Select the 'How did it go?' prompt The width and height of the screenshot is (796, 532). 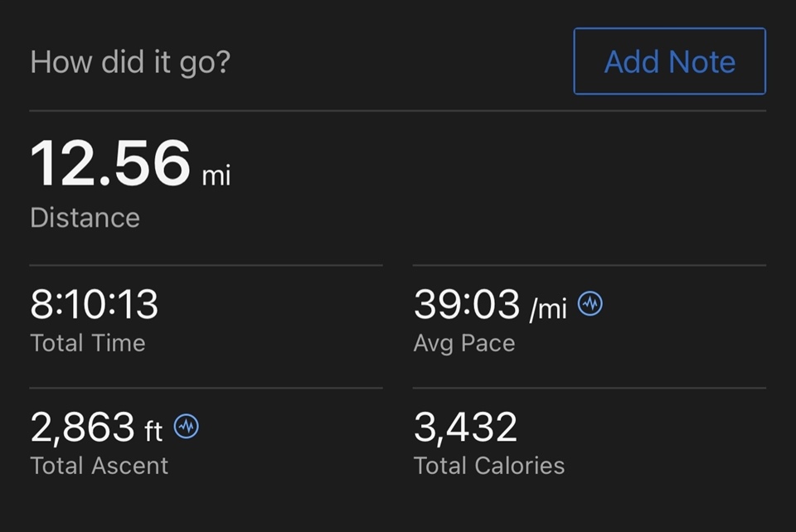click(x=130, y=62)
